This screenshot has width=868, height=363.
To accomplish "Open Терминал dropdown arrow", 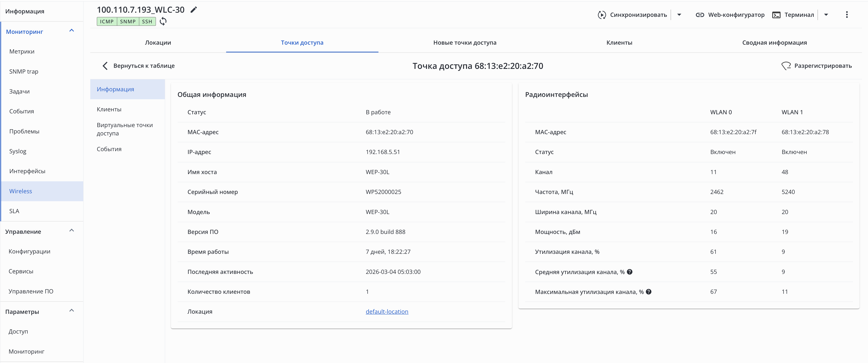I will pyautogui.click(x=826, y=15).
